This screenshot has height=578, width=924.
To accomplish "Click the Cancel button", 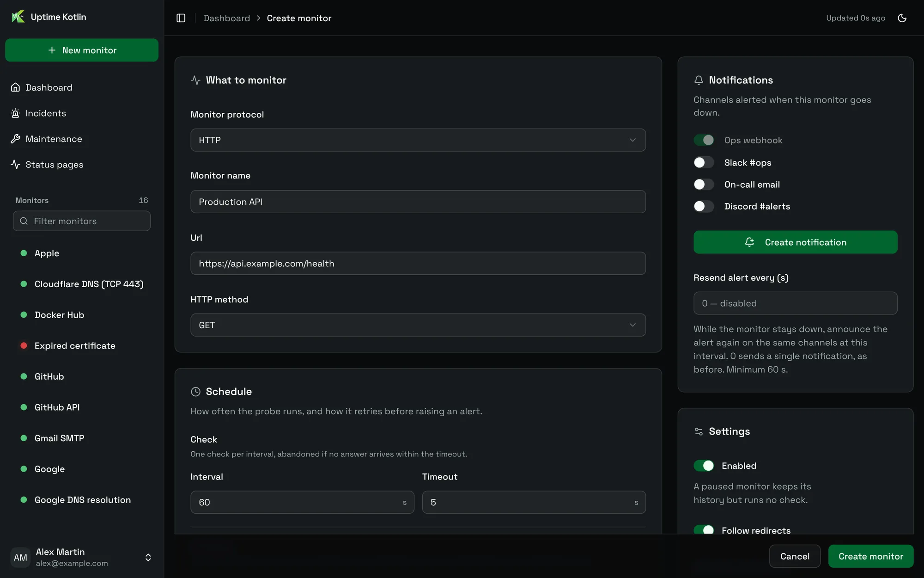I will [x=795, y=556].
